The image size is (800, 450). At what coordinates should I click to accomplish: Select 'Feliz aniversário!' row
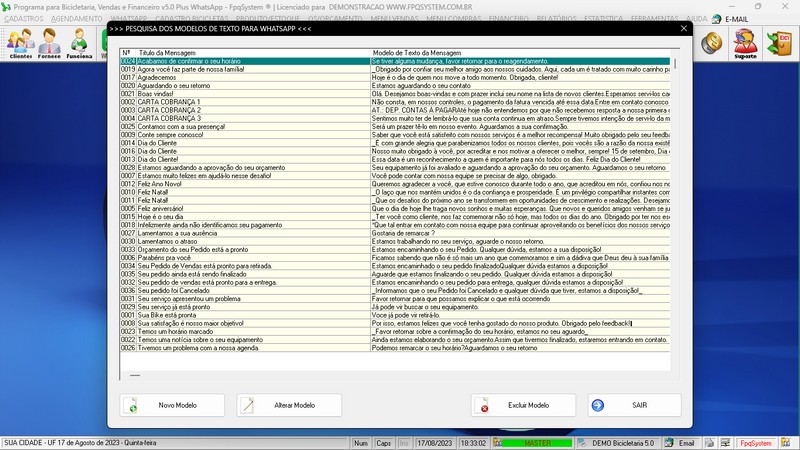point(395,209)
